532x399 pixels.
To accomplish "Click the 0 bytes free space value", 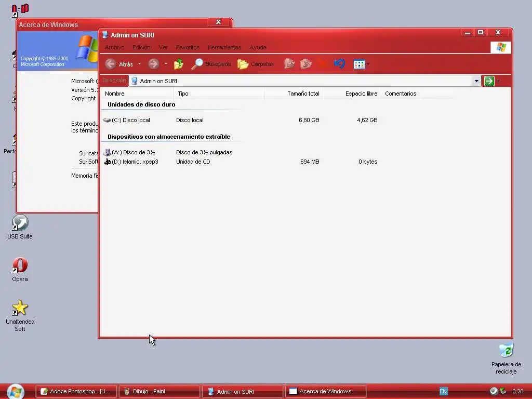I will point(368,162).
